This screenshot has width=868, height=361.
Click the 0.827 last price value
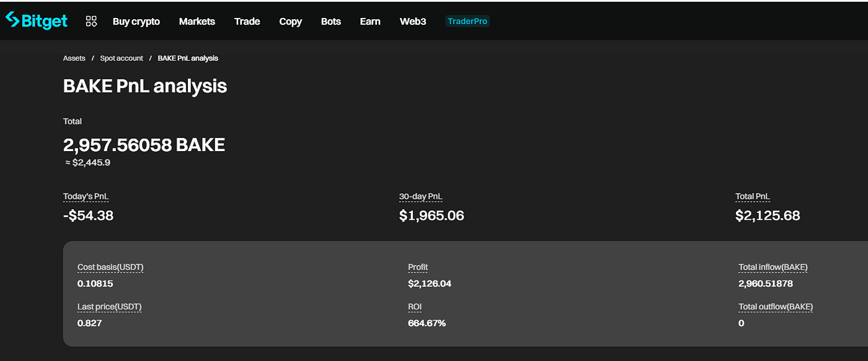coord(90,323)
